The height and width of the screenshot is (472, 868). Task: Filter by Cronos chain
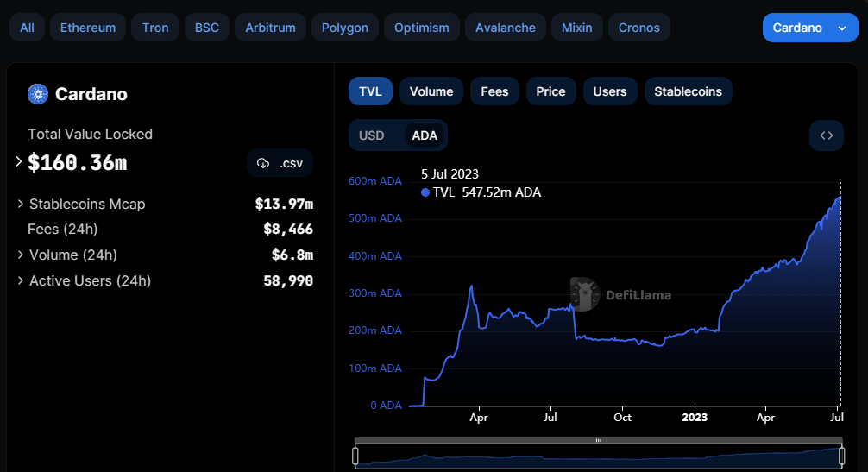(x=639, y=28)
